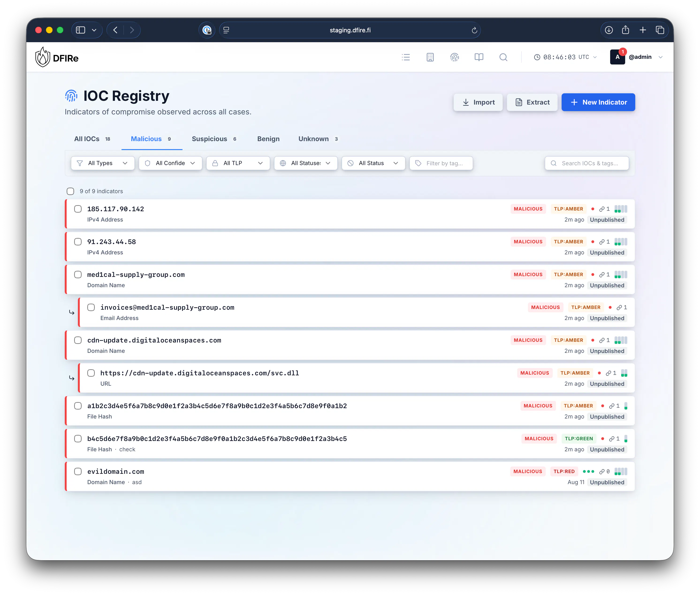Image resolution: width=700 pixels, height=595 pixels.
Task: Click the privacy shield icon in toolbar
Action: point(207,30)
